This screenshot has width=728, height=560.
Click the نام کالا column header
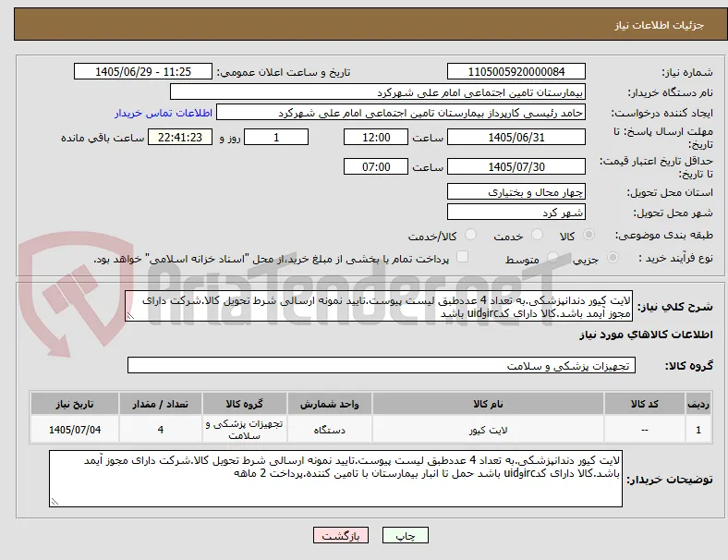pos(488,404)
